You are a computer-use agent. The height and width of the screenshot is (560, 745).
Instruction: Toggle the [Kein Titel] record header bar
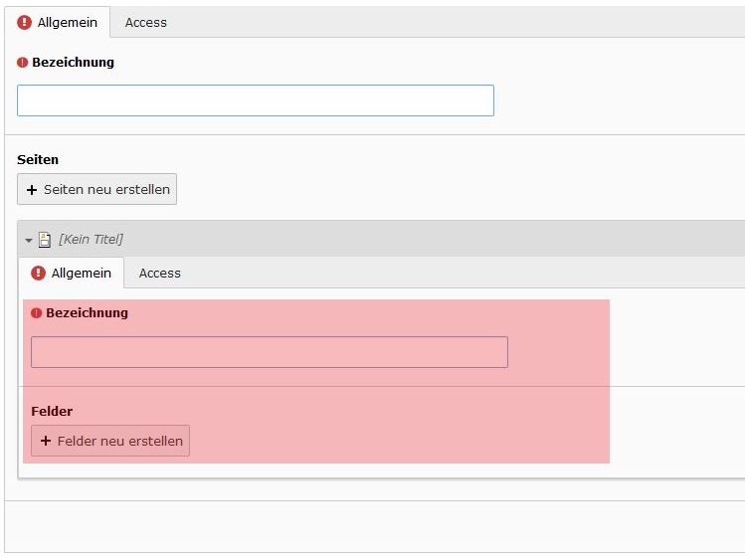coord(398,239)
